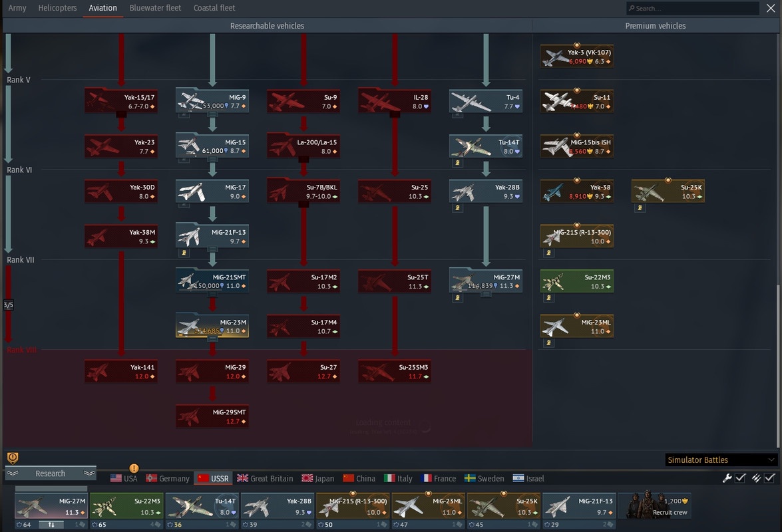Click the shield badge icon above Research
Screen dimensions: 782x532
13,458
